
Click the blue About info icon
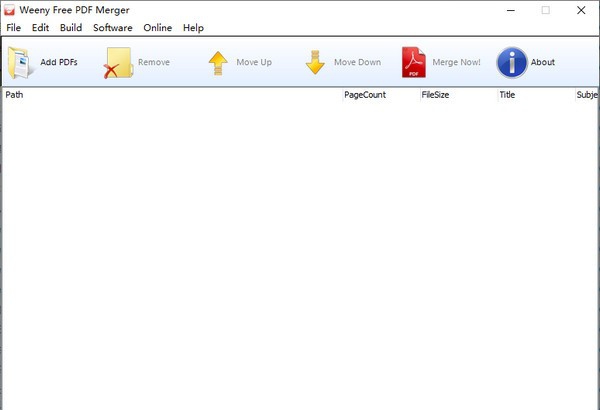click(x=512, y=62)
